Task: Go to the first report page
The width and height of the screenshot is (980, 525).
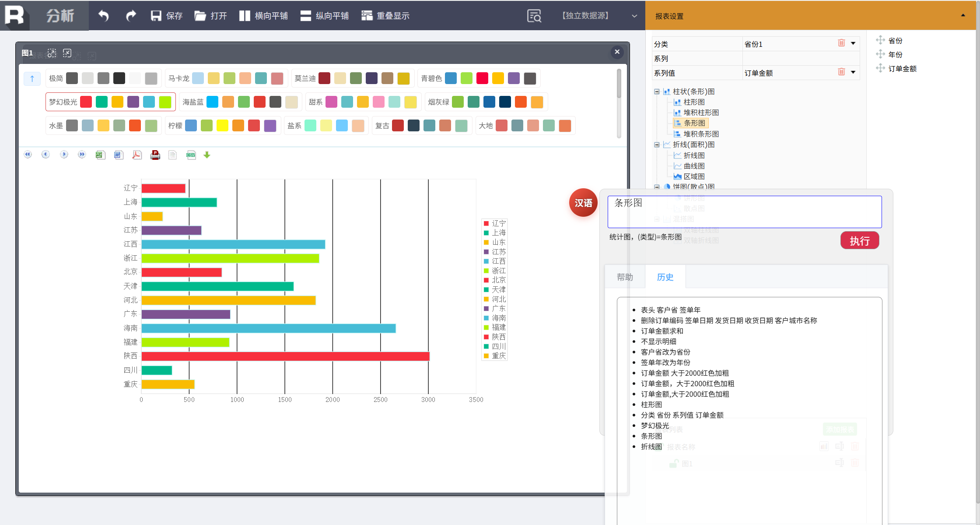Action: pos(28,155)
